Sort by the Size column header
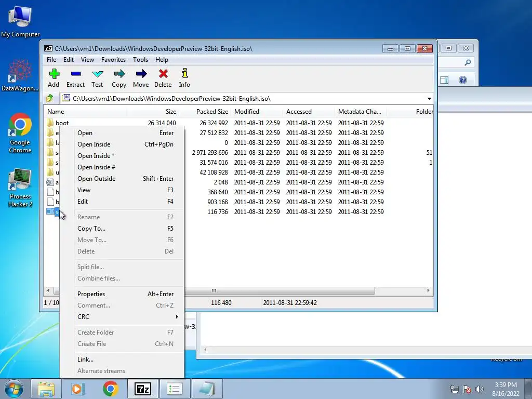This screenshot has height=399, width=532. point(153,112)
